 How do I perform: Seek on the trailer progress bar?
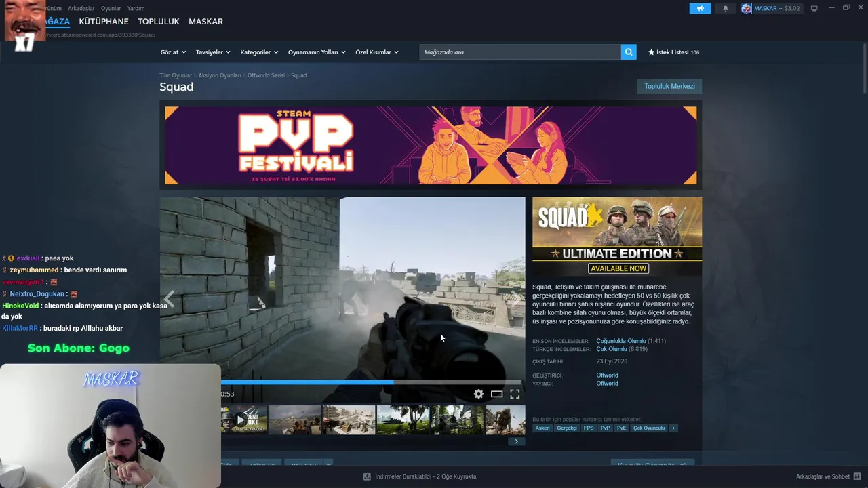pyautogui.click(x=371, y=382)
